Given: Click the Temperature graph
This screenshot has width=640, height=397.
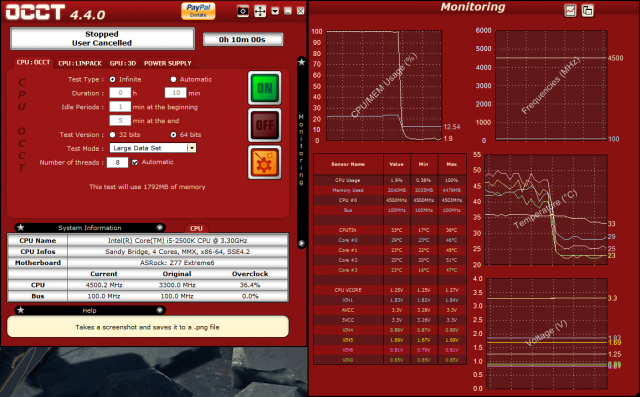Looking at the screenshot, I should click(x=546, y=210).
